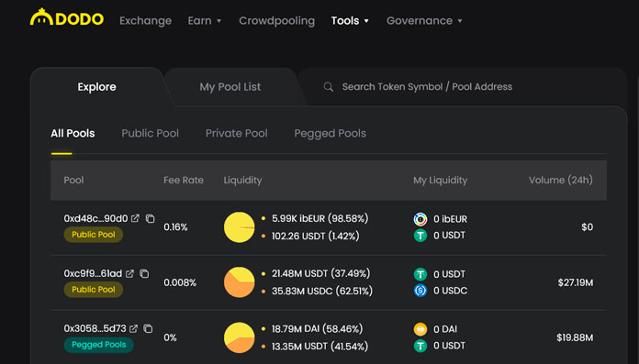Click Pegged Pools badge under 0x3058...5d73
The image size is (639, 364).
pyautogui.click(x=98, y=345)
